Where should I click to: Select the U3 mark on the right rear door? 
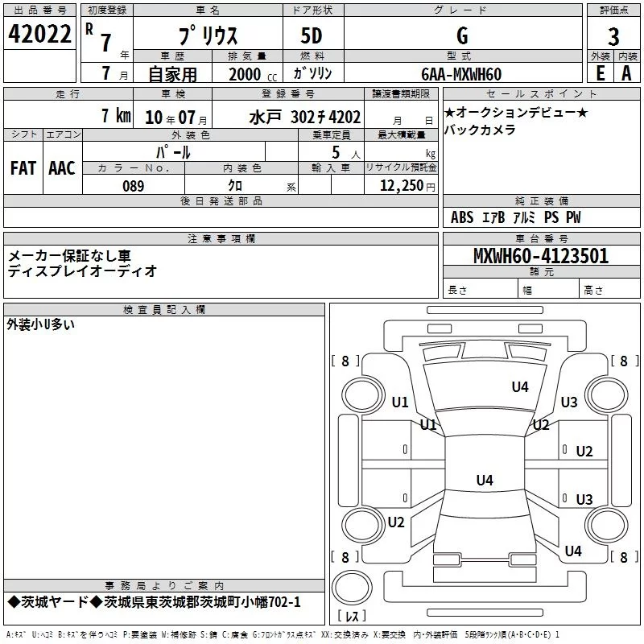584,499
